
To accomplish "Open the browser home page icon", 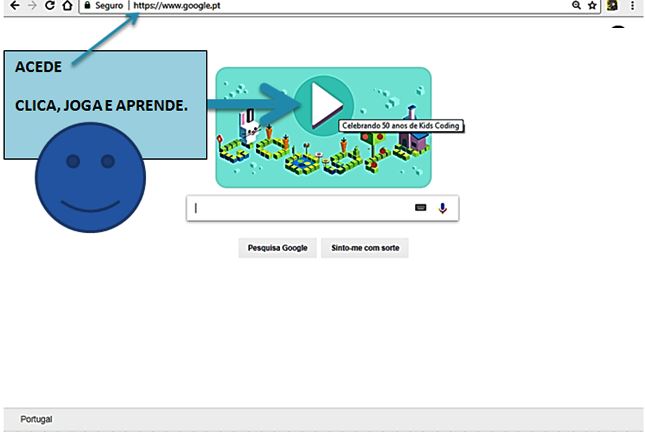I will [x=67, y=5].
